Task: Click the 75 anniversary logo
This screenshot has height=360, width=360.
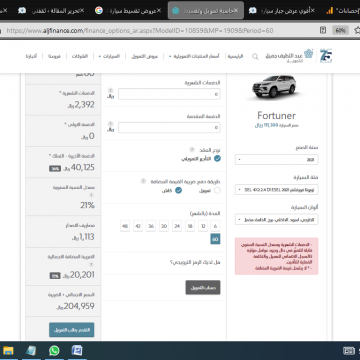Action: pos(326,56)
